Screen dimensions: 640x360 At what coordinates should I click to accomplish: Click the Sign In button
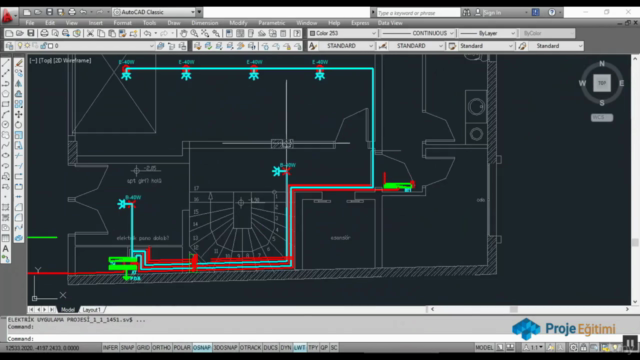point(492,13)
